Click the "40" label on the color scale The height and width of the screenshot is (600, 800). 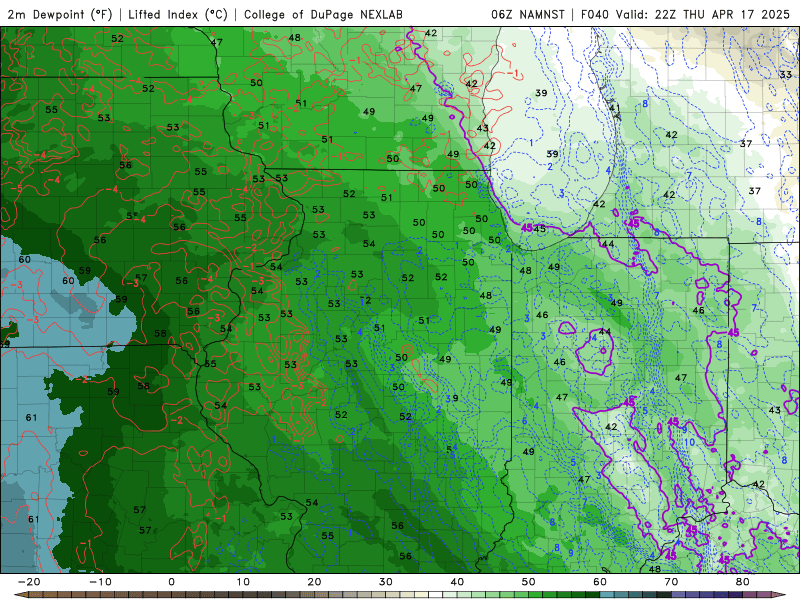457,582
